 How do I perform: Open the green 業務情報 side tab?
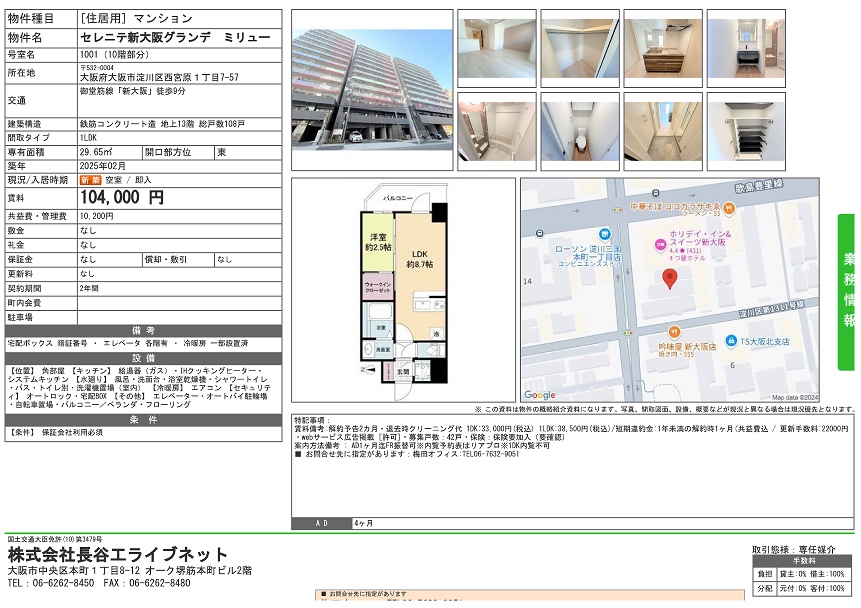[x=847, y=292]
